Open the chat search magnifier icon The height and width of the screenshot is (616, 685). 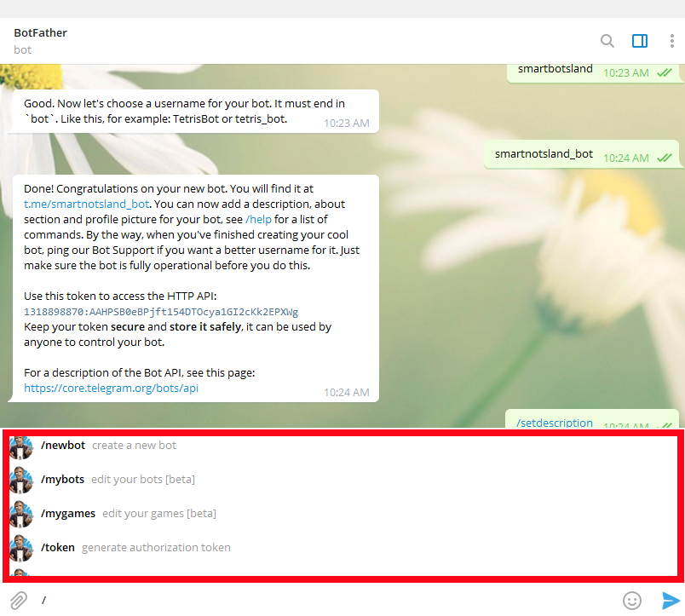coord(607,41)
